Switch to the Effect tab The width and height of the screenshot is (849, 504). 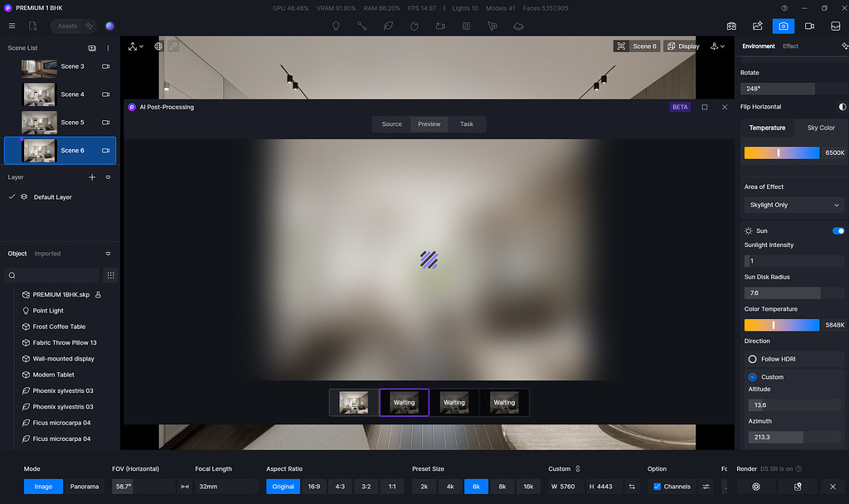point(790,46)
